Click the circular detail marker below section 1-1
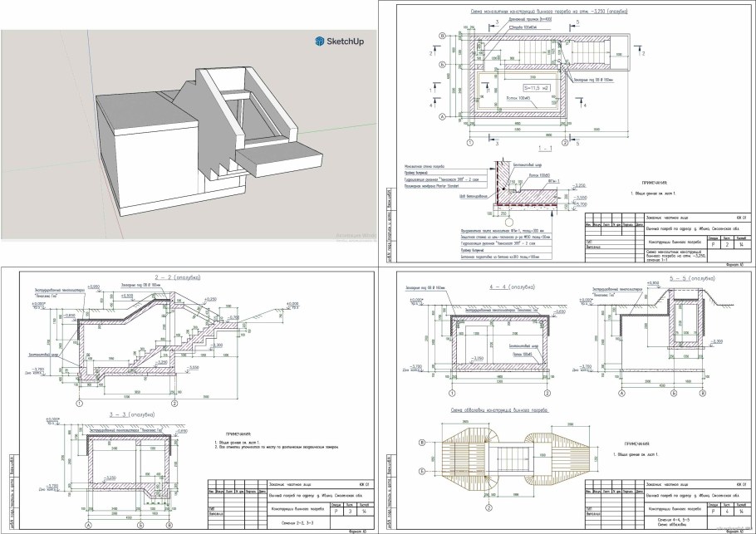756x534 pixels. 510,218
